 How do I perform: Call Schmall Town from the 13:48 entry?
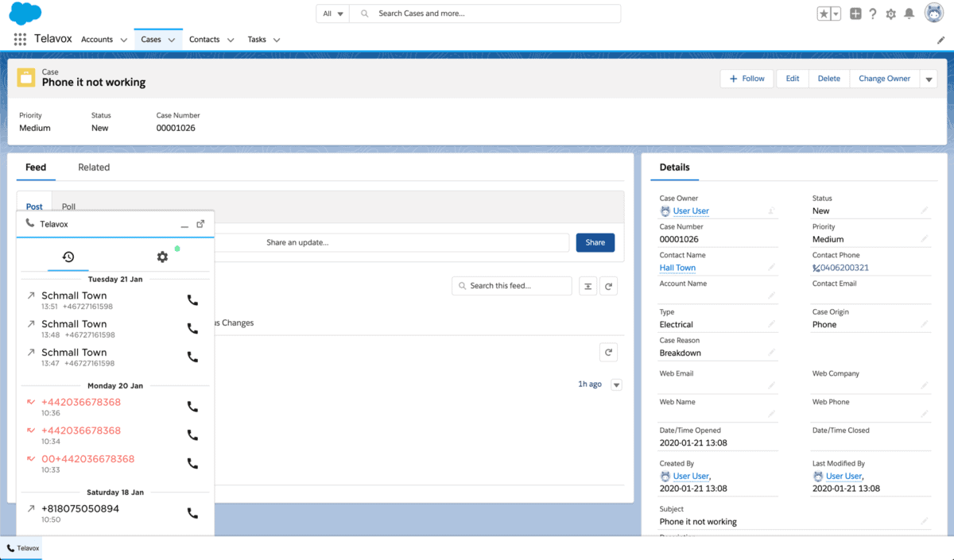tap(192, 329)
